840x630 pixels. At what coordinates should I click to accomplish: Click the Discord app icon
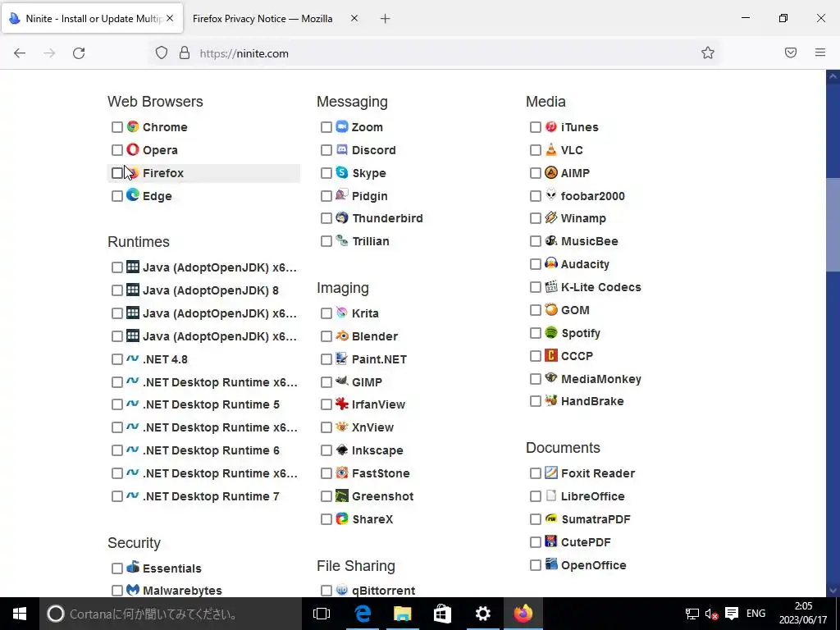pyautogui.click(x=342, y=150)
